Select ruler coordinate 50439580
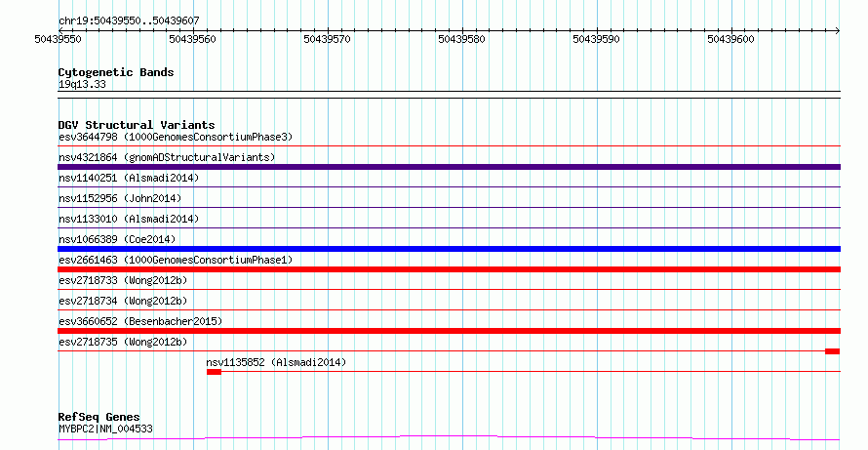This screenshot has height=450, width=868. point(461,39)
